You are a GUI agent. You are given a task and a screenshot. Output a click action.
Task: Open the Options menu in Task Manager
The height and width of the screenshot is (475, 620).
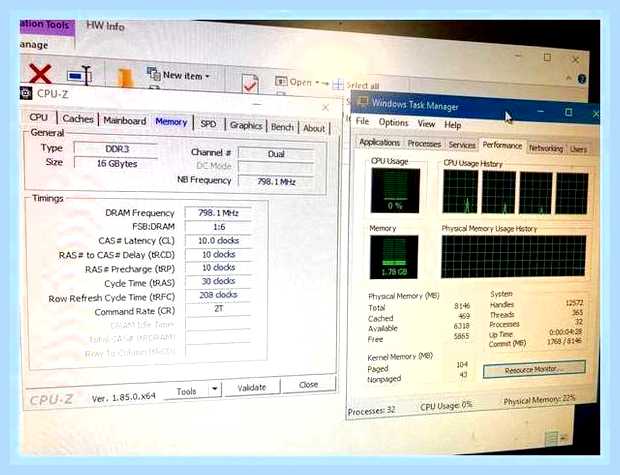pos(393,123)
